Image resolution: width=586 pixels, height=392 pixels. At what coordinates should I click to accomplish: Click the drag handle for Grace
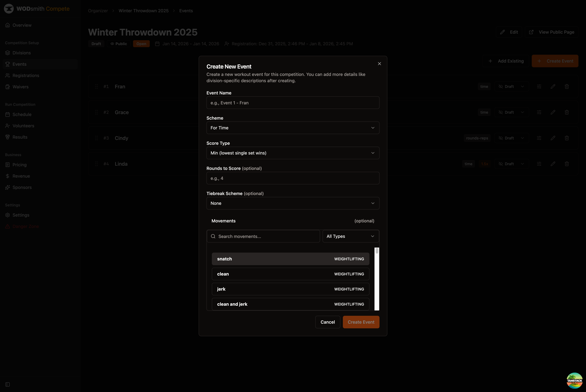point(97,112)
